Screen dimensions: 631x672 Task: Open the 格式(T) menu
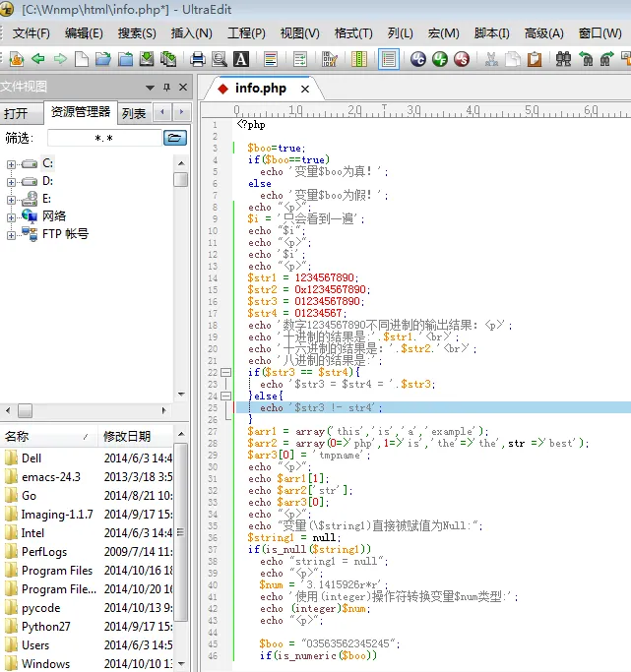pyautogui.click(x=353, y=33)
